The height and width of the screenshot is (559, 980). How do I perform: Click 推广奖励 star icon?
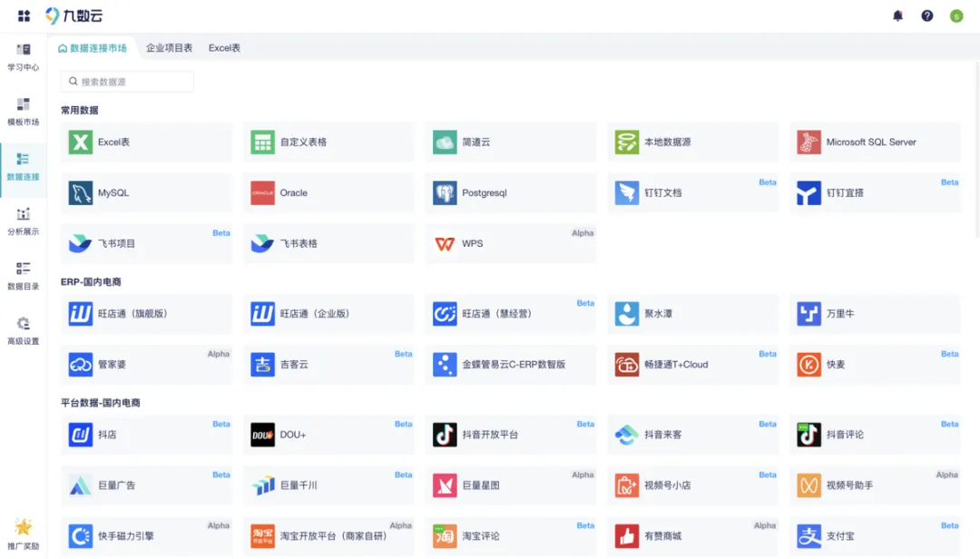(24, 531)
